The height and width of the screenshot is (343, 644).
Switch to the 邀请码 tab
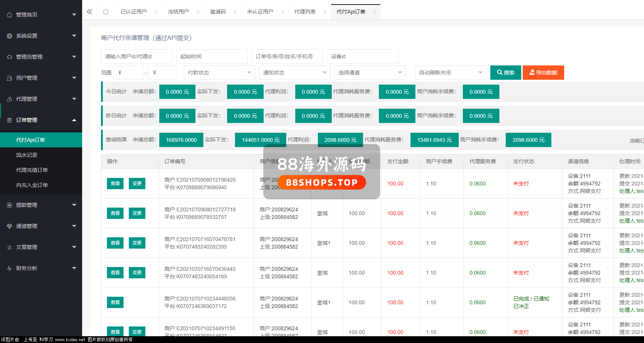tap(218, 12)
